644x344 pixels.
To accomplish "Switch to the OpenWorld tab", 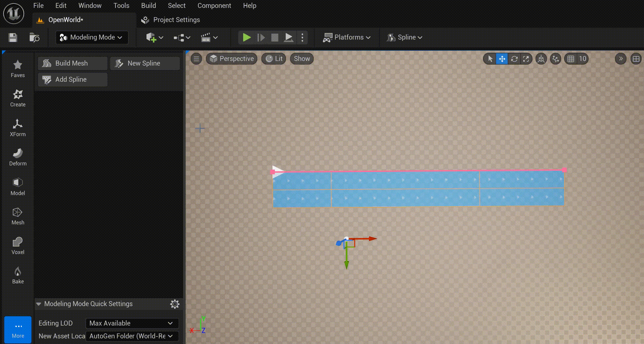I will [x=84, y=20].
